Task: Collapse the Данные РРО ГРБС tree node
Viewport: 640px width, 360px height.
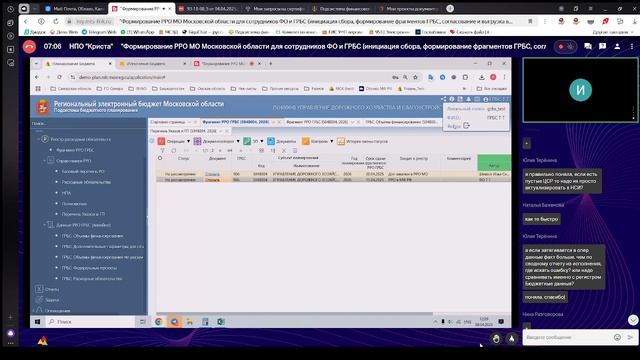Action: click(x=44, y=225)
